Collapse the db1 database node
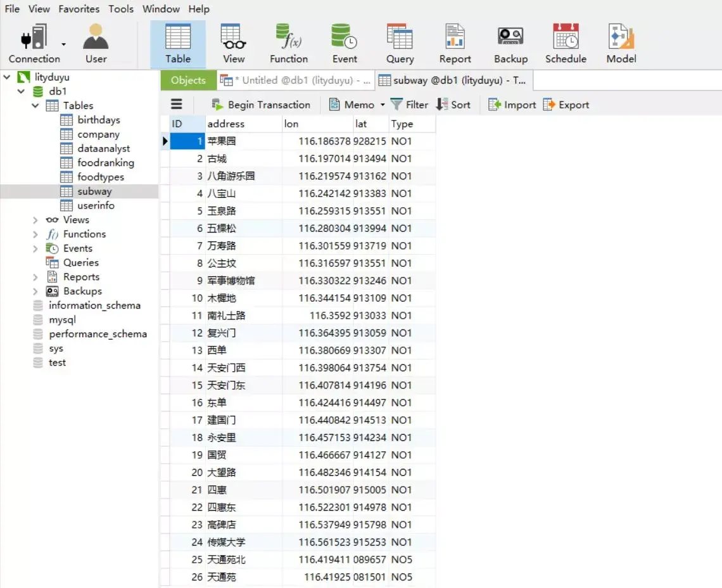The image size is (722, 588). point(21,91)
